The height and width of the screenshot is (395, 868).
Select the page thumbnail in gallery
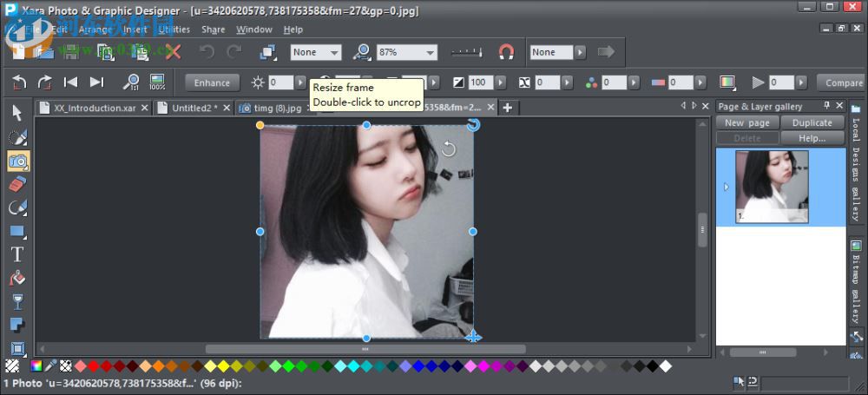point(772,187)
